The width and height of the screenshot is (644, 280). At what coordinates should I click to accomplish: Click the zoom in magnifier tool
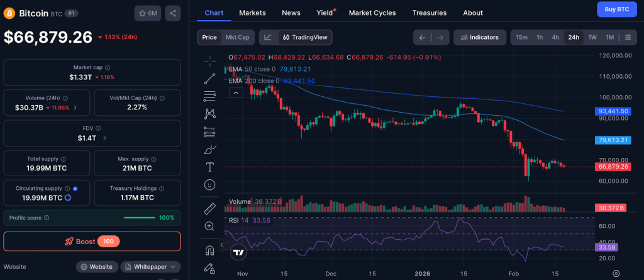tap(210, 226)
